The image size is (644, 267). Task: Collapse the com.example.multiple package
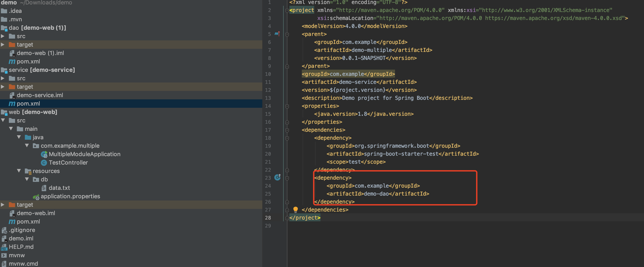pos(27,145)
